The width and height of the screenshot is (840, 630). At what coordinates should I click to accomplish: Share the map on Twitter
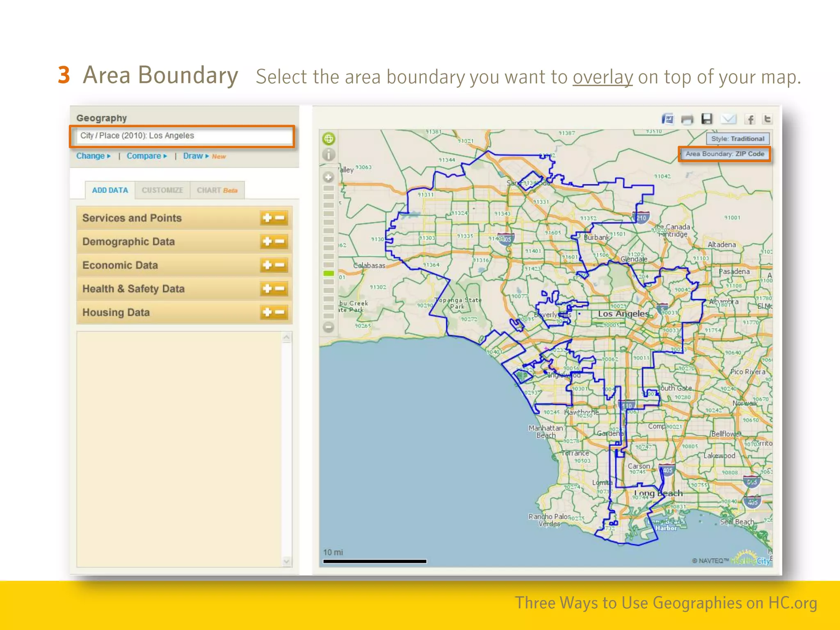point(767,119)
